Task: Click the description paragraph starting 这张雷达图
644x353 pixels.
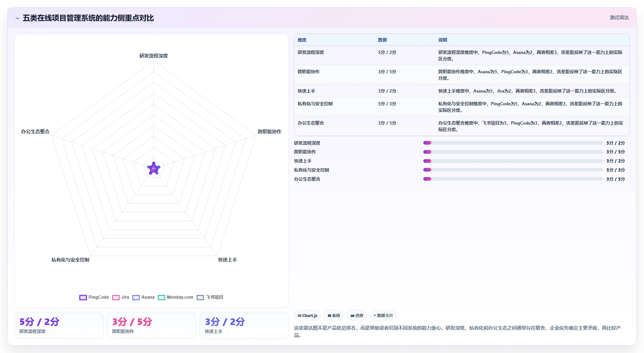Action: [x=458, y=332]
